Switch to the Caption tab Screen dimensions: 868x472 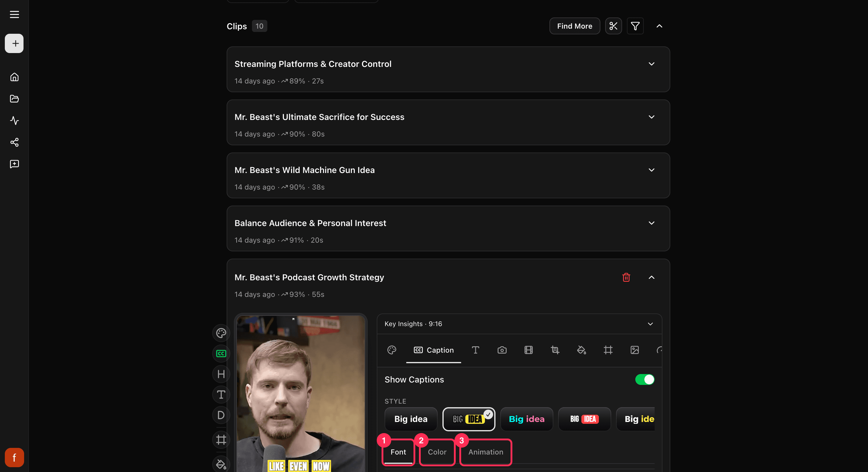click(x=433, y=350)
